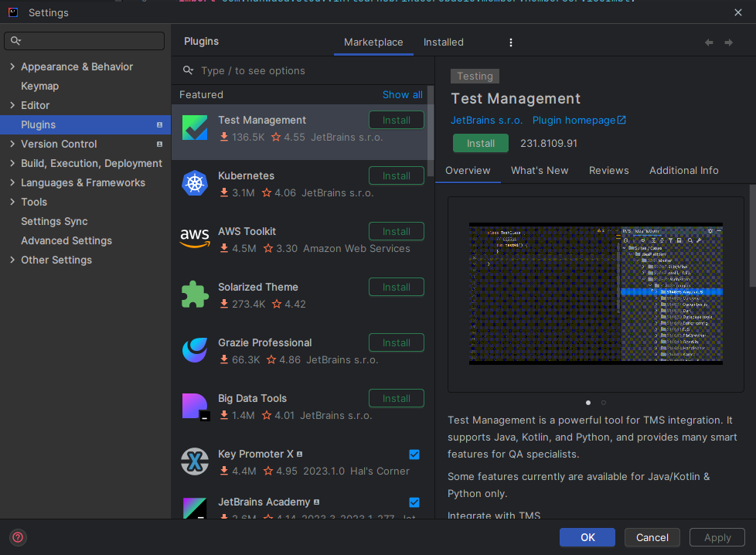Open help via the question mark icon

pos(18,537)
